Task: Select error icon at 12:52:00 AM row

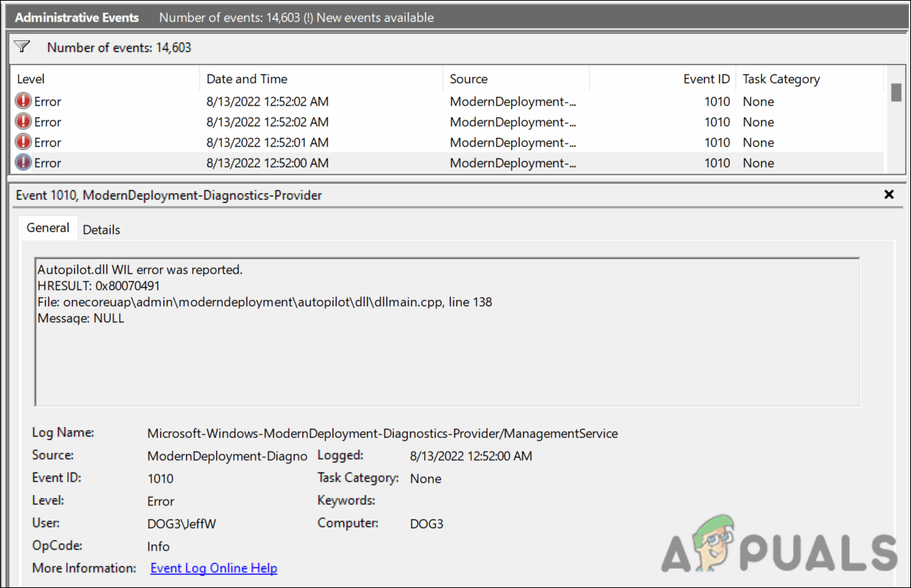Action: click(x=24, y=163)
